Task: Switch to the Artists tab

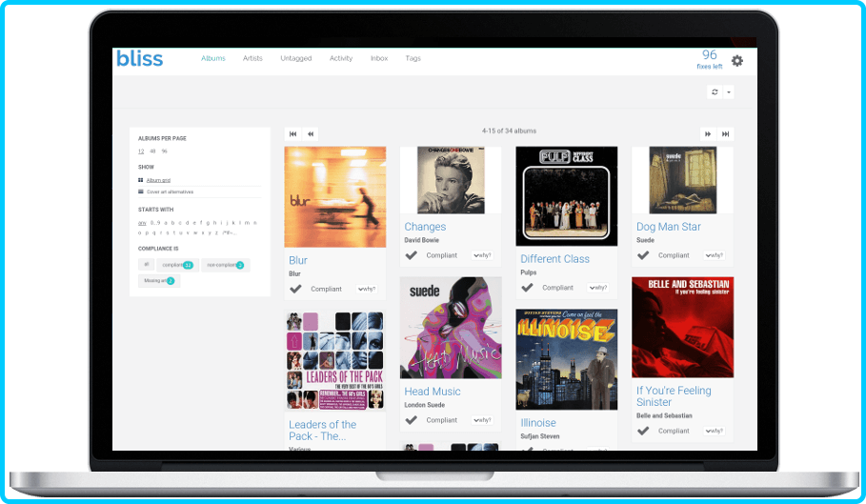Action: [x=252, y=59]
